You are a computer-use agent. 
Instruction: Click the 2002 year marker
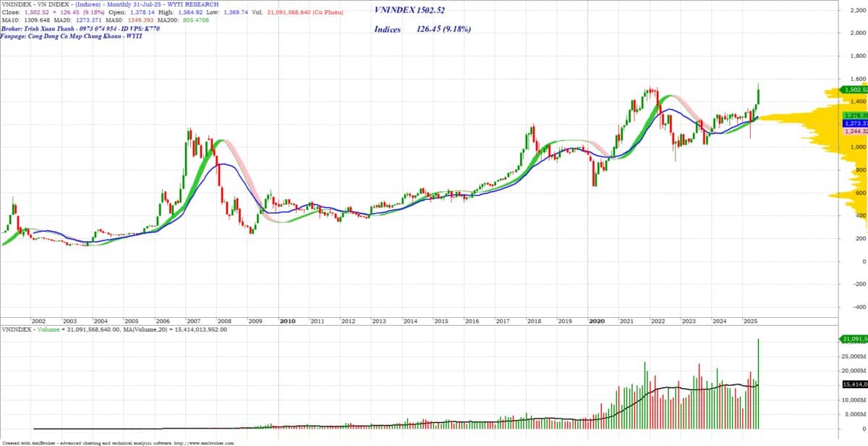click(39, 321)
